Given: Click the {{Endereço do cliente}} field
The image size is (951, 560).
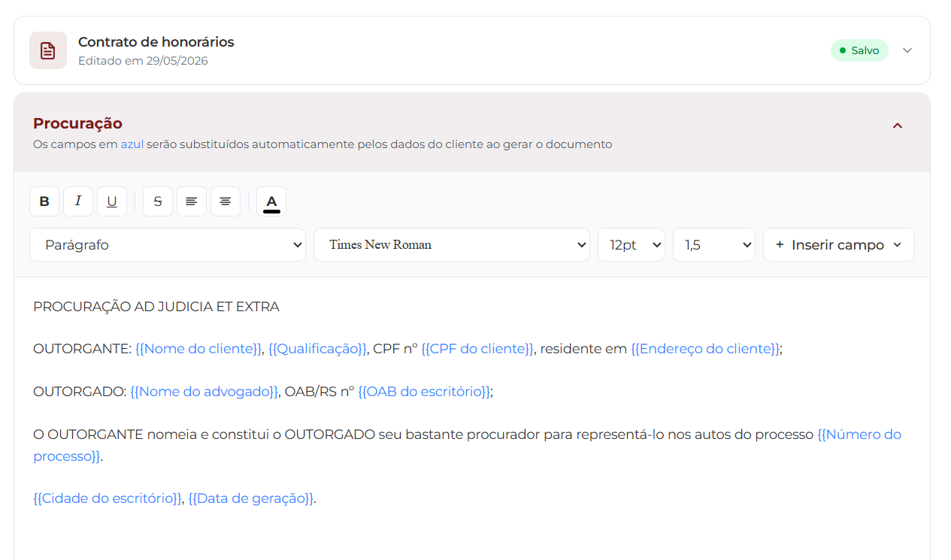Looking at the screenshot, I should [x=705, y=349].
